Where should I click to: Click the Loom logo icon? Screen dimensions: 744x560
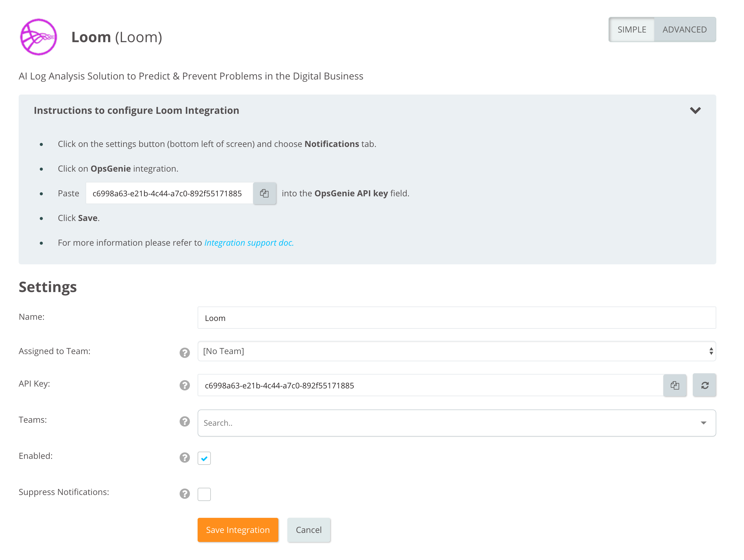(38, 37)
